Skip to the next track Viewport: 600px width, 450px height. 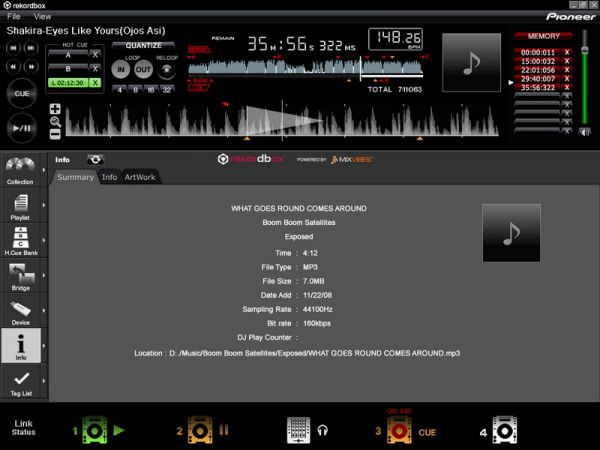(31, 48)
